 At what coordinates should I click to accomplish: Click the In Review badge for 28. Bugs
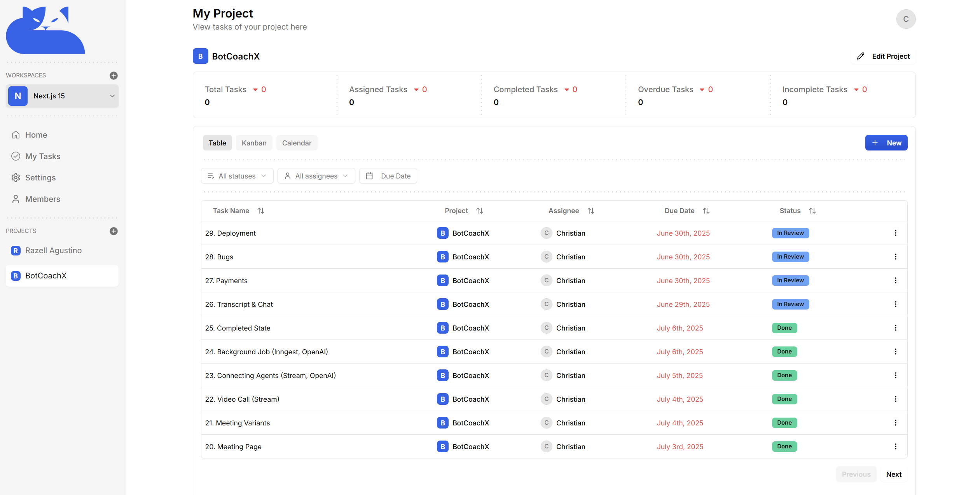coord(790,257)
